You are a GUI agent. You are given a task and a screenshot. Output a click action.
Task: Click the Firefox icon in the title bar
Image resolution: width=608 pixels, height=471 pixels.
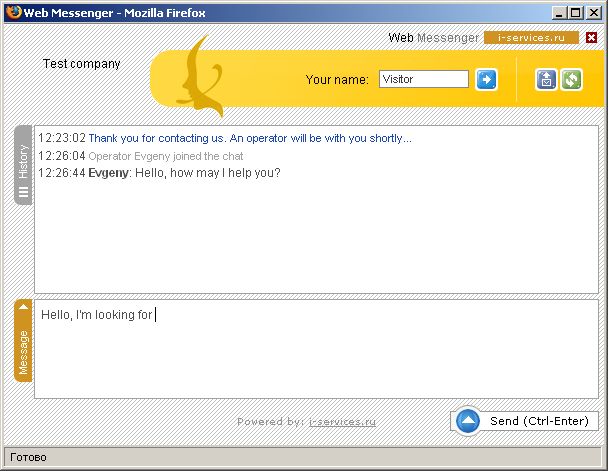pos(12,13)
